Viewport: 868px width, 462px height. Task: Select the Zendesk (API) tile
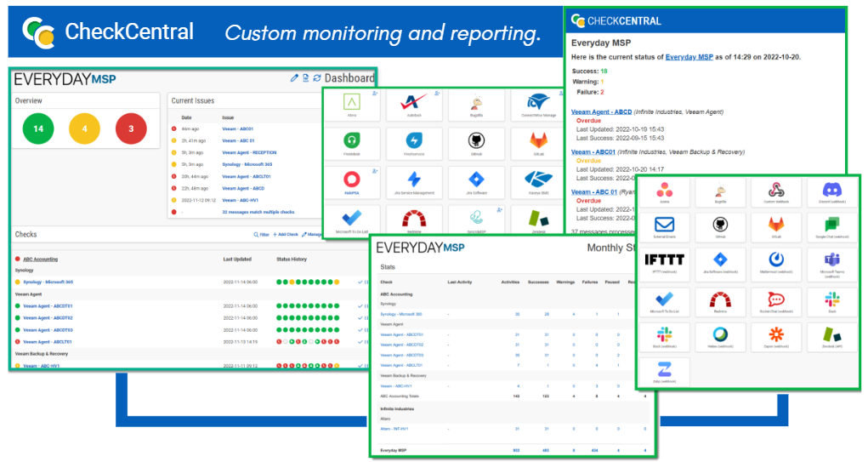(x=832, y=337)
